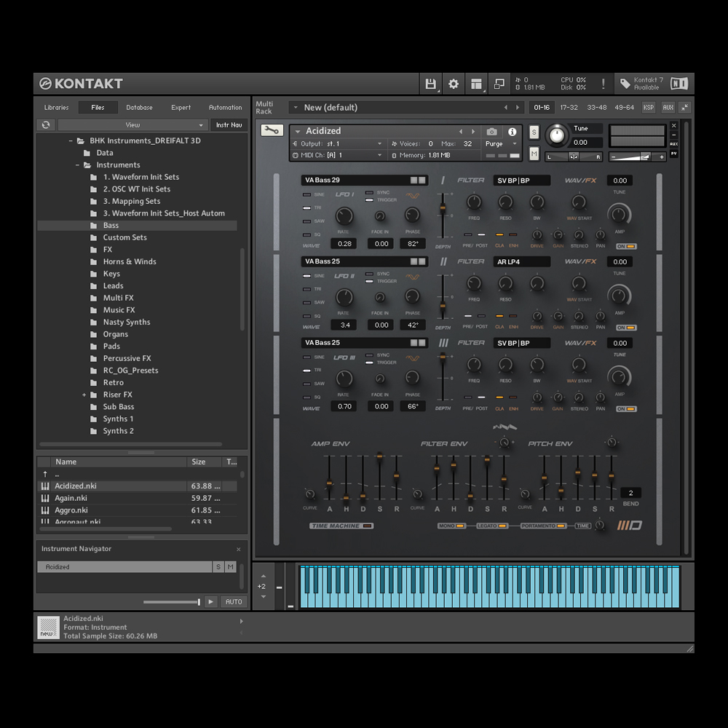Click the wrench edit instrument icon

coord(272,130)
